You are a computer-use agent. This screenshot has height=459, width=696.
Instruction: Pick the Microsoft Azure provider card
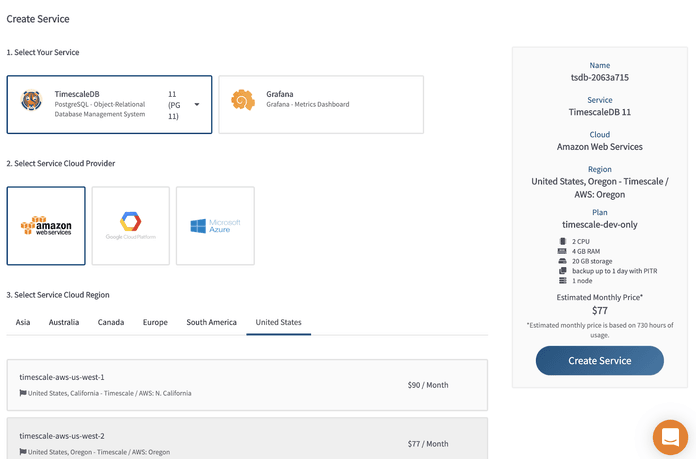(x=215, y=226)
